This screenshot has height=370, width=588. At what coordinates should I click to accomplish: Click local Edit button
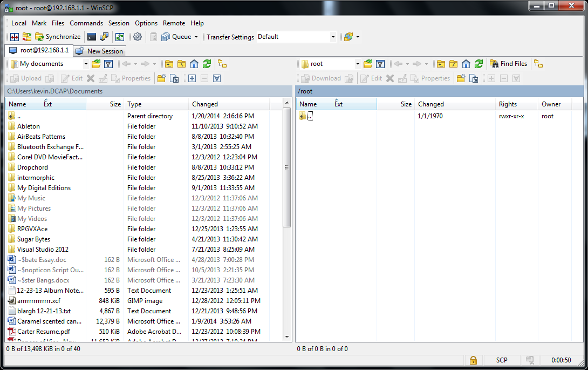click(72, 78)
